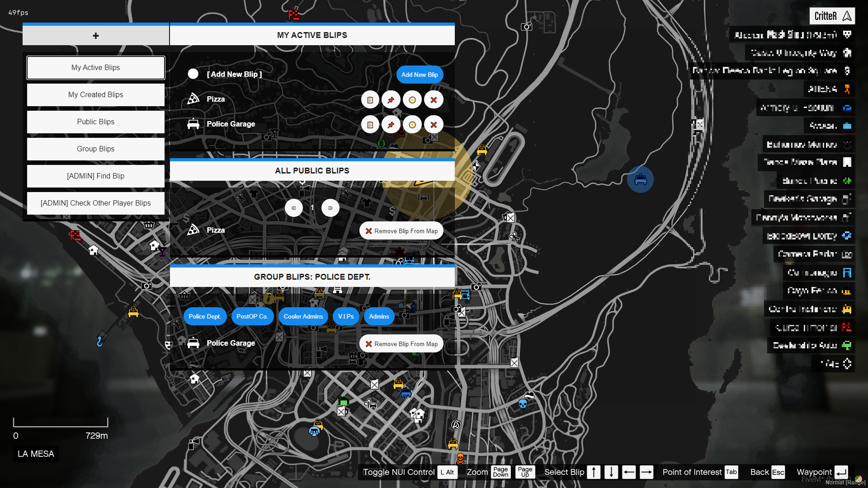Click the camera blip at top of map

527,27
